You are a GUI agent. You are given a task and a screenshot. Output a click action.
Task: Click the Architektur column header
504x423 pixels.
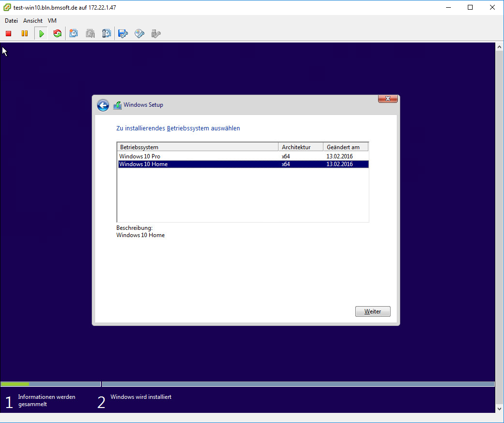point(301,147)
